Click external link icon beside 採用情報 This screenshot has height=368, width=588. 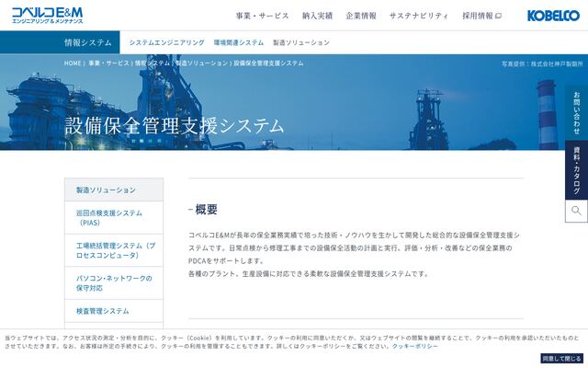tap(498, 16)
